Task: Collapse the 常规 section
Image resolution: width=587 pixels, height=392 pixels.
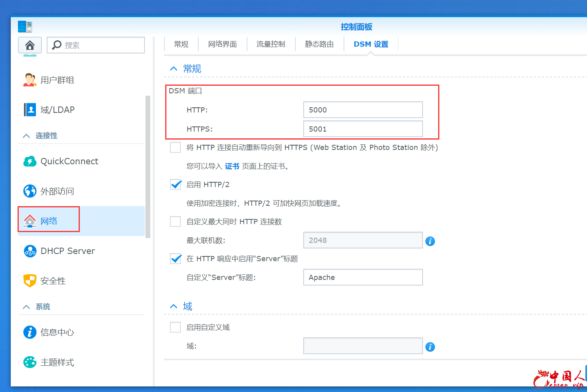Action: 174,69
